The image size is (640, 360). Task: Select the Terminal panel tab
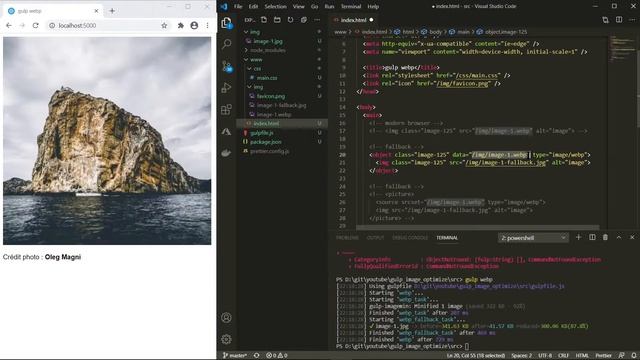click(447, 238)
